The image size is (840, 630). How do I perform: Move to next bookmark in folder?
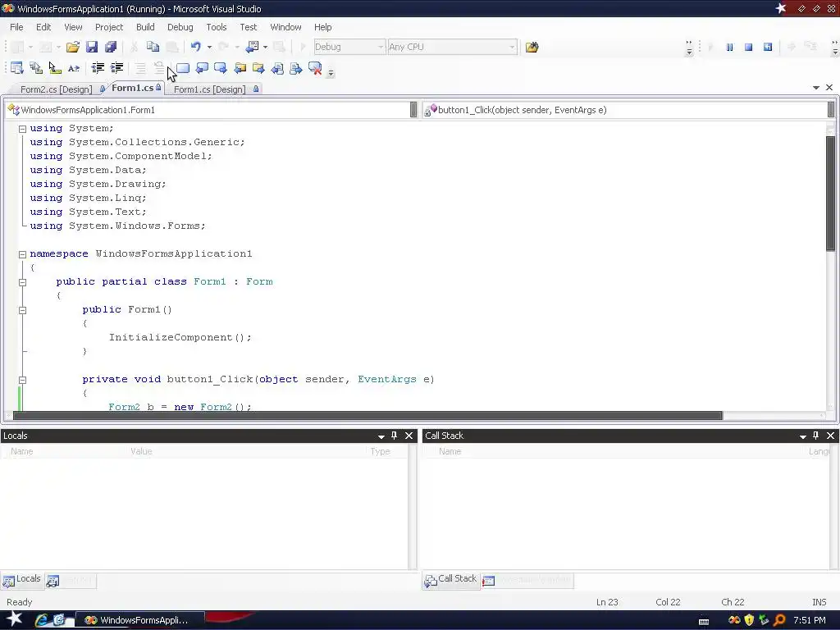258,68
